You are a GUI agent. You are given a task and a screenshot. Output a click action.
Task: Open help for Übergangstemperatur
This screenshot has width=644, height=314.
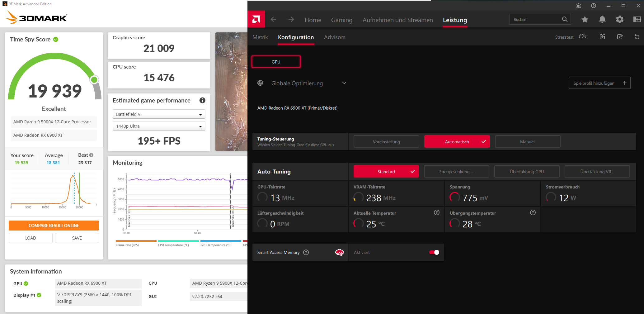533,212
